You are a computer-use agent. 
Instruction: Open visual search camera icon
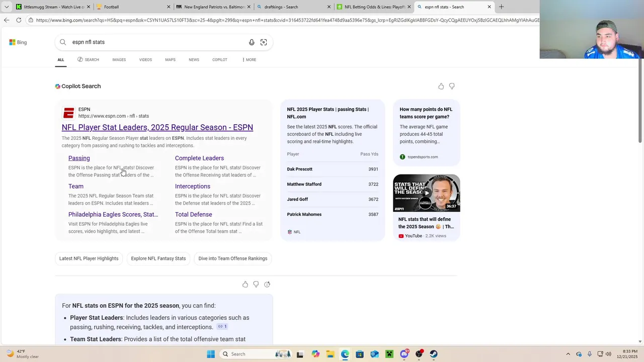point(264,42)
